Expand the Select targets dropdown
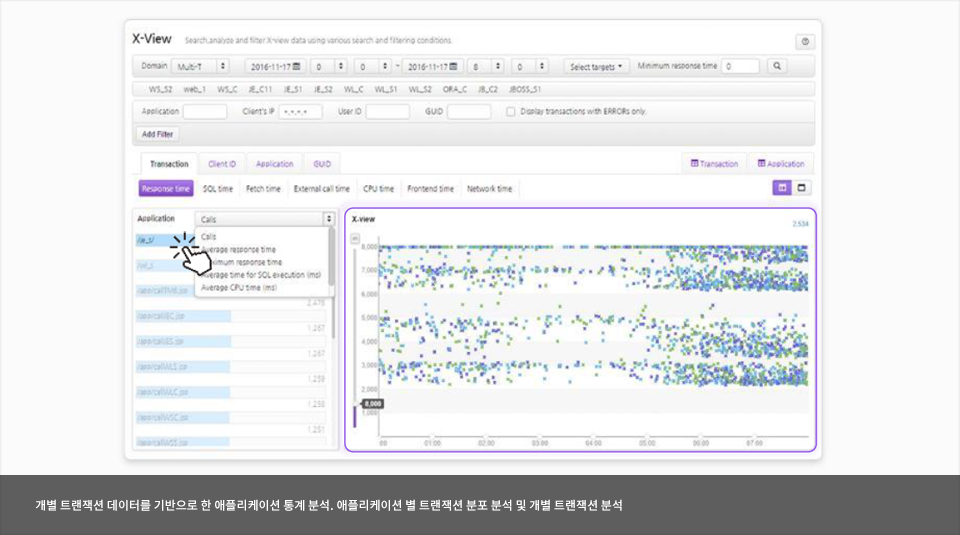Screen dimensions: 960x535 coord(598,67)
